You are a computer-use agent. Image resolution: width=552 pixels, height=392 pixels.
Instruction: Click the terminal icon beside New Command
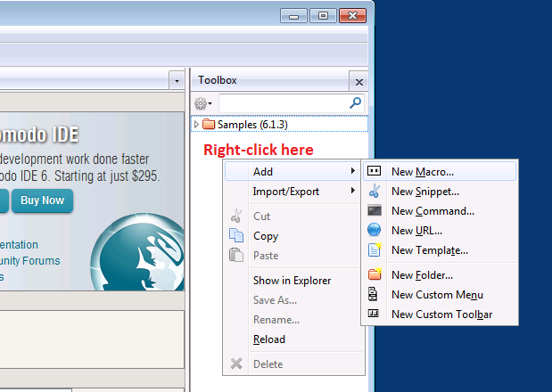tap(375, 210)
